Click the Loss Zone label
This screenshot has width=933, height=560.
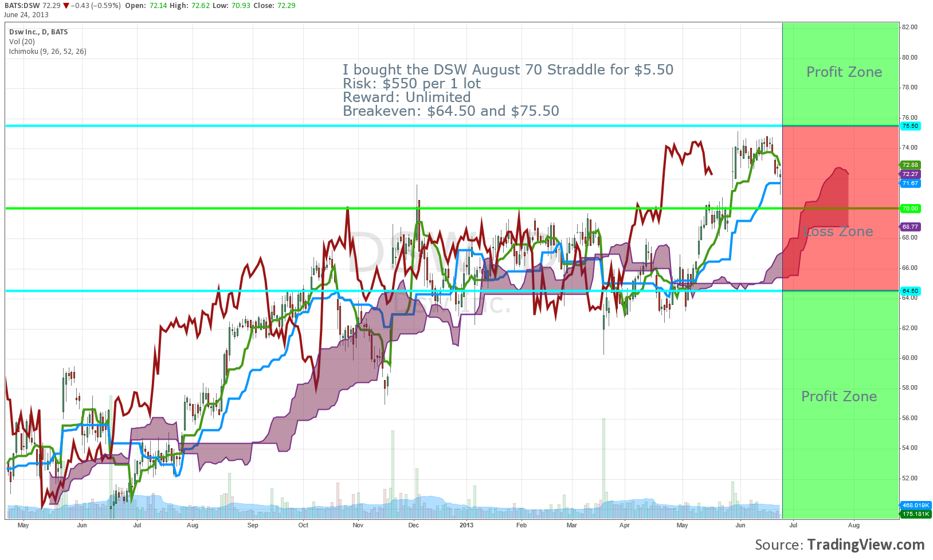click(838, 232)
